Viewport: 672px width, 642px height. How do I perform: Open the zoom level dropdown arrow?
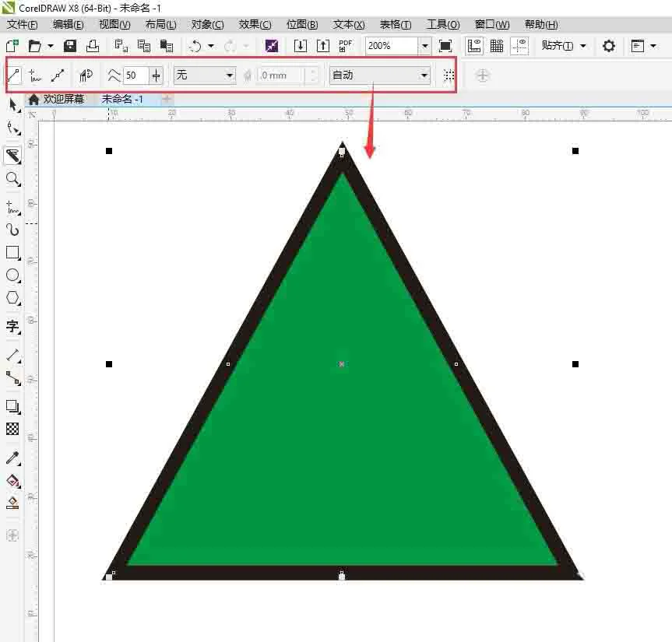click(424, 46)
